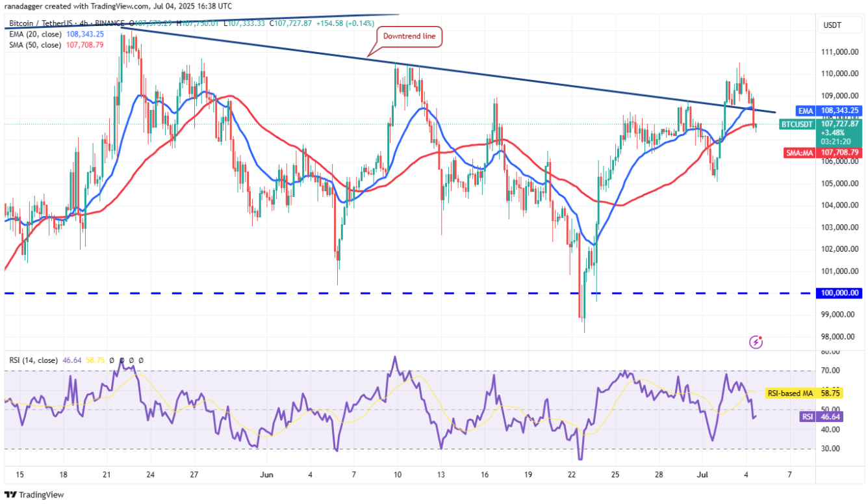This screenshot has width=868, height=504.
Task: Click the purple lightning bolt event icon
Action: (756, 341)
